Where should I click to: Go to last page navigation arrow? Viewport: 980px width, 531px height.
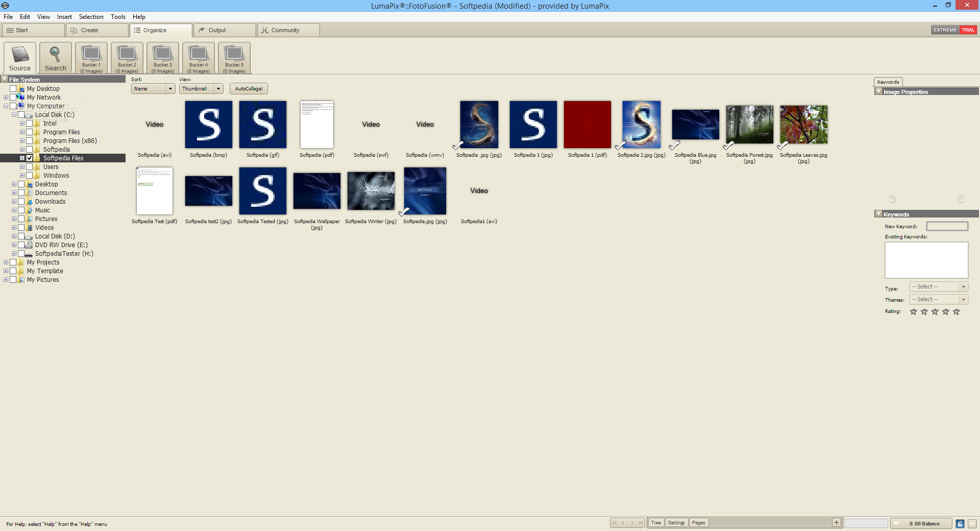click(641, 523)
